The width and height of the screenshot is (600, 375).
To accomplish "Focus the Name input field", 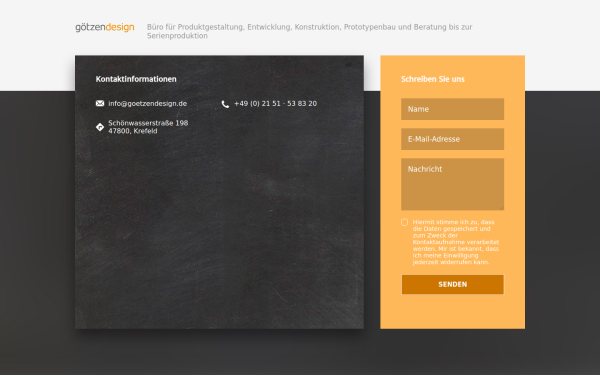I will [452, 109].
